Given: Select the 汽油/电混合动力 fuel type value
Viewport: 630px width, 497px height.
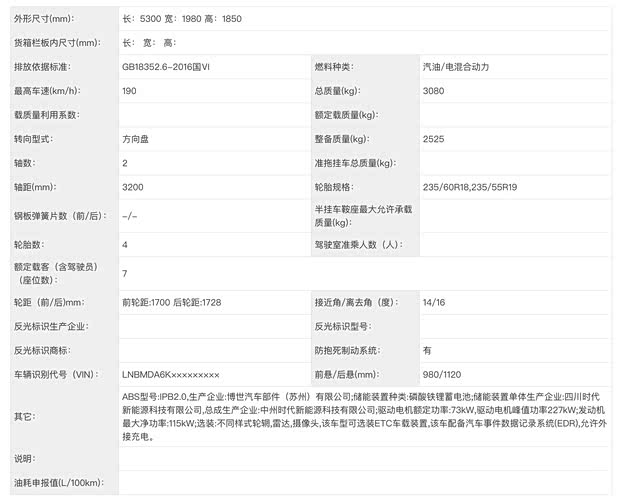Looking at the screenshot, I should pyautogui.click(x=457, y=67).
